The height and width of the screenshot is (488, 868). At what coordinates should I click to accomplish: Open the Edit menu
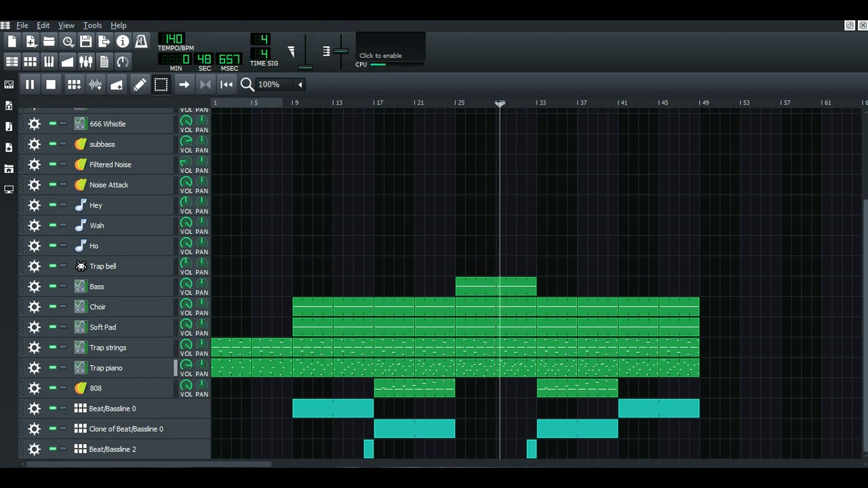43,26
